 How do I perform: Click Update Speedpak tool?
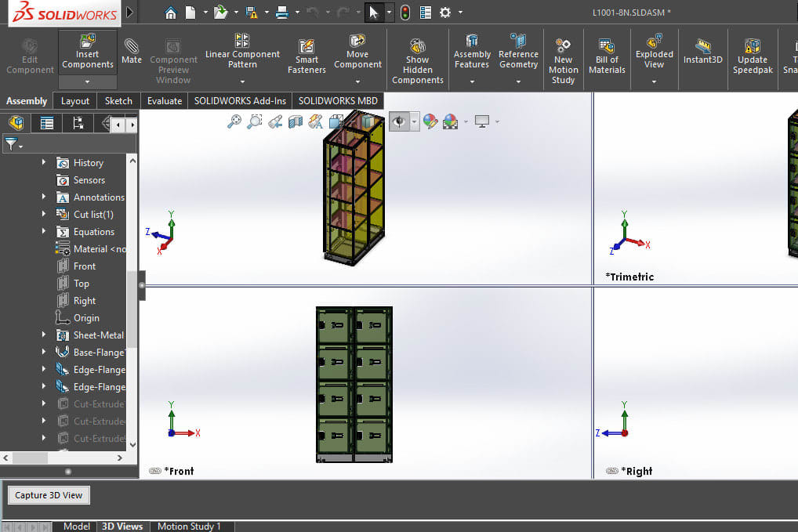pos(753,57)
